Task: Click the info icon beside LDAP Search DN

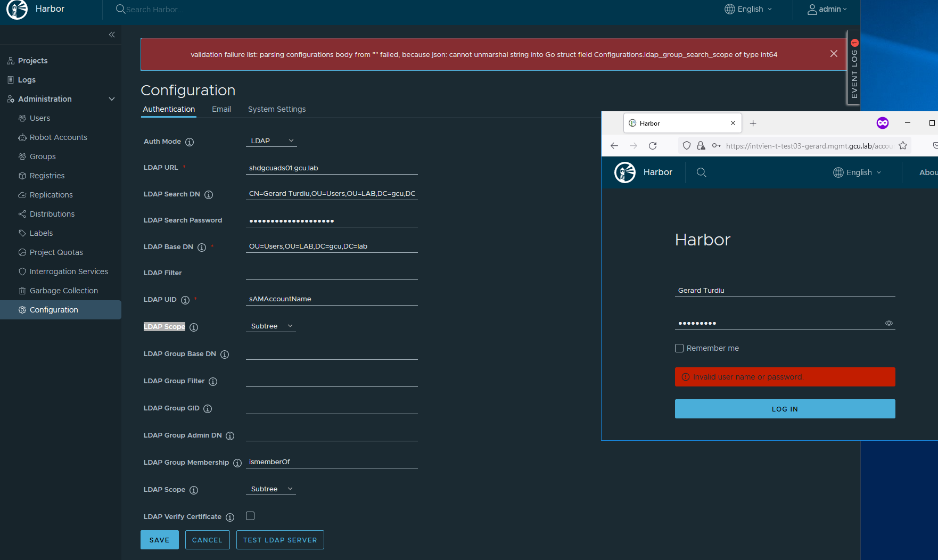Action: coord(209,195)
